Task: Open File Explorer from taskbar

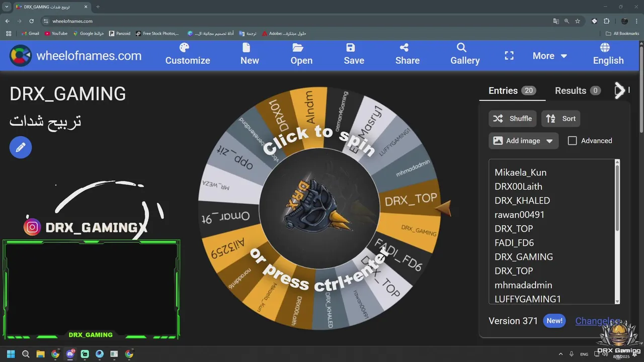Action: (x=40, y=354)
